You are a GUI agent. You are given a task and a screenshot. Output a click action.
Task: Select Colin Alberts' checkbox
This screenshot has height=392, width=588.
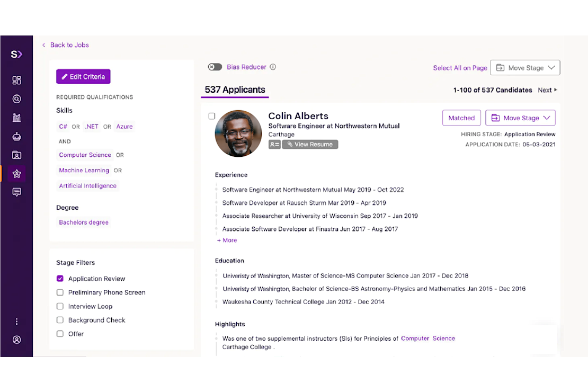pyautogui.click(x=212, y=116)
